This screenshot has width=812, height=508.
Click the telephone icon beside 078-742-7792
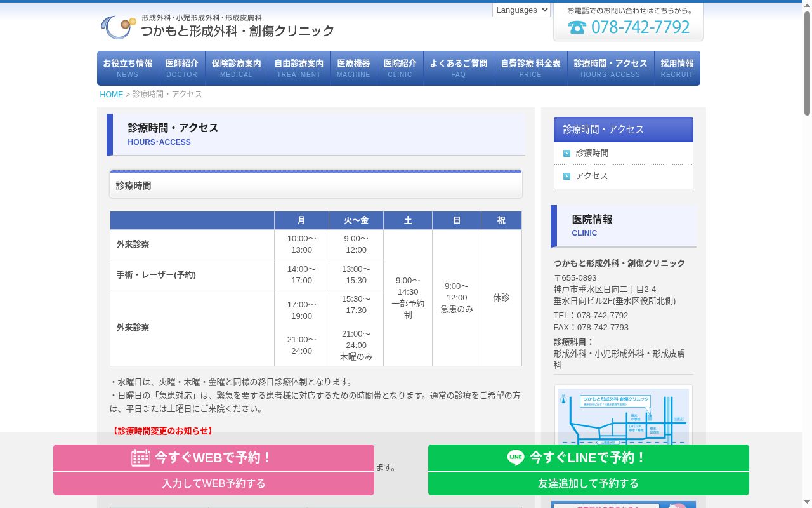tap(577, 27)
